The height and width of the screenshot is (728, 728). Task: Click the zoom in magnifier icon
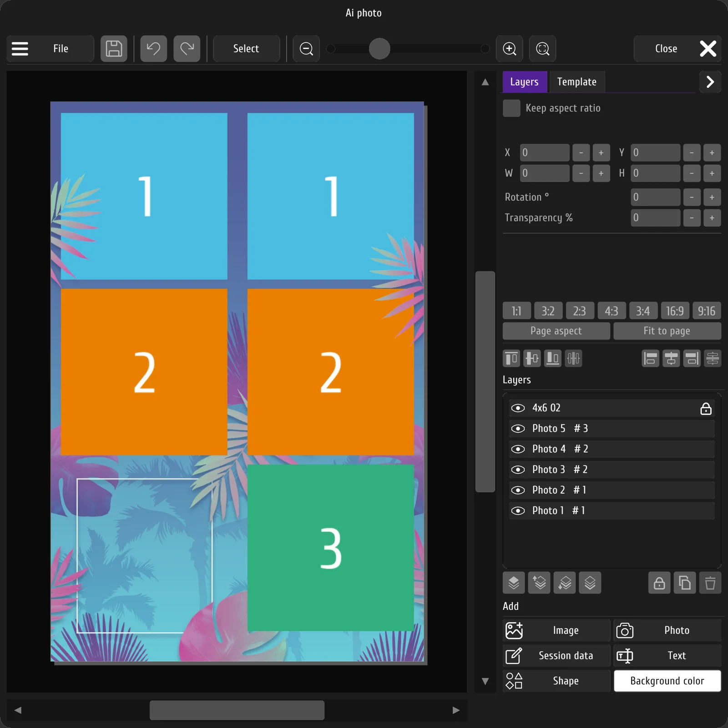(509, 49)
